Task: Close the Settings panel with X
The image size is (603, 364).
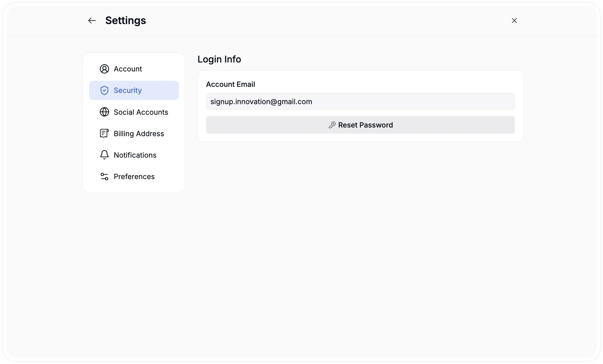Action: (514, 21)
